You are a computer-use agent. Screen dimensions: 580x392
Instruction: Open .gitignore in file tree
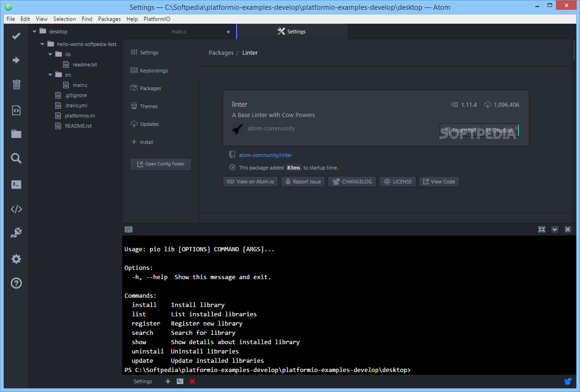tap(76, 95)
